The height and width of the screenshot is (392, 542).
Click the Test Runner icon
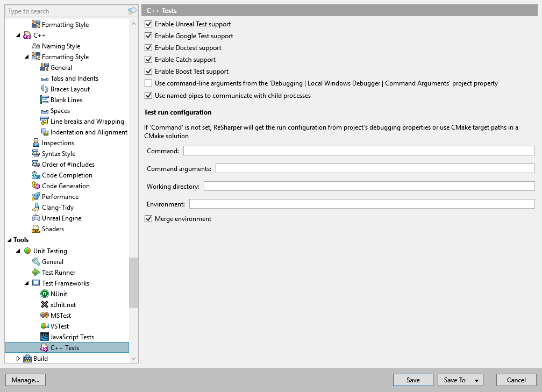click(36, 273)
